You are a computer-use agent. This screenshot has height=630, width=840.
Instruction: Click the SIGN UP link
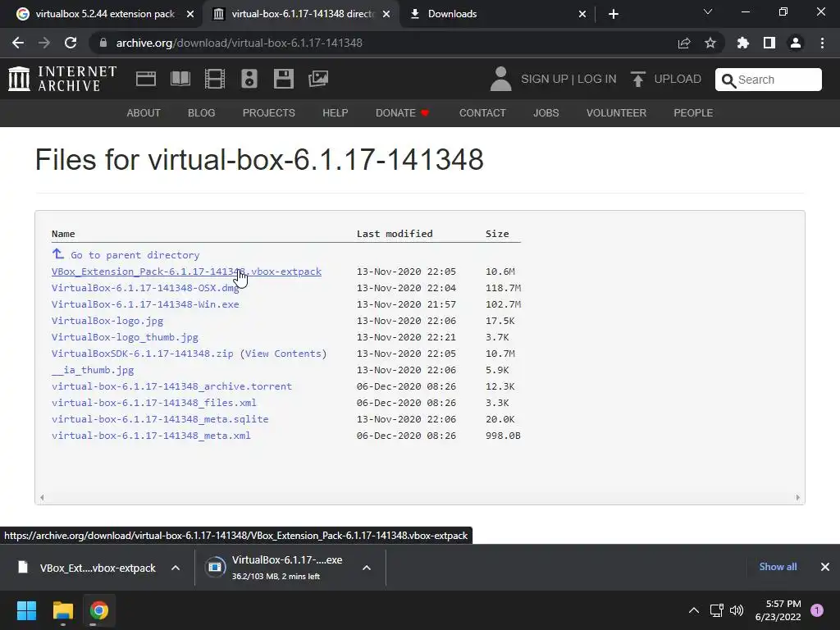545,80
